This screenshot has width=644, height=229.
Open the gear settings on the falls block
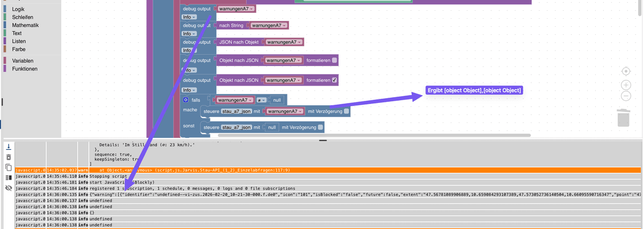coord(186,100)
